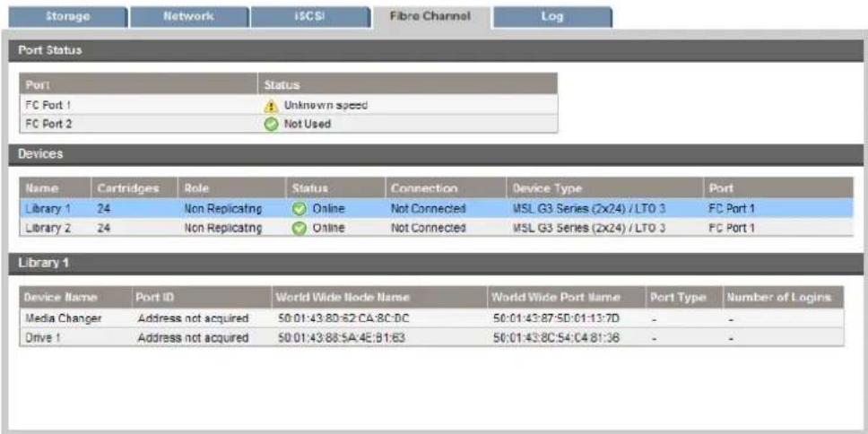Click the World Wide Port Name header
868x434 pixels.
click(x=567, y=298)
